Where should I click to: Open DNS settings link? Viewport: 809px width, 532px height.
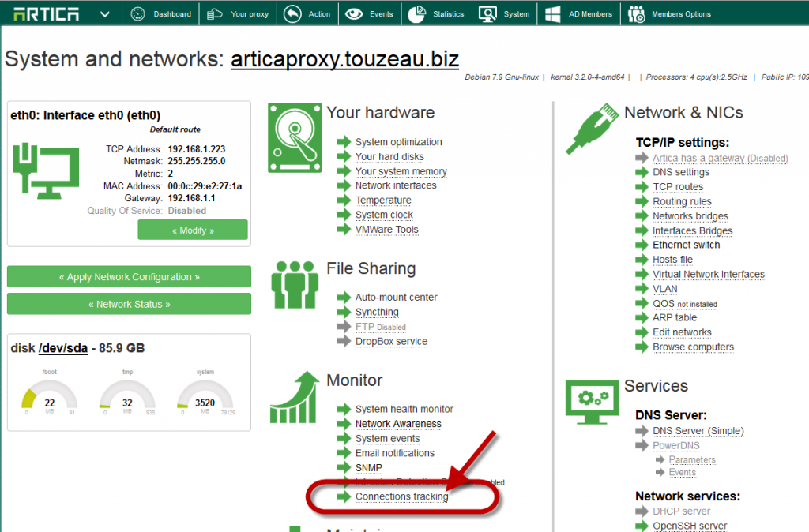click(681, 172)
